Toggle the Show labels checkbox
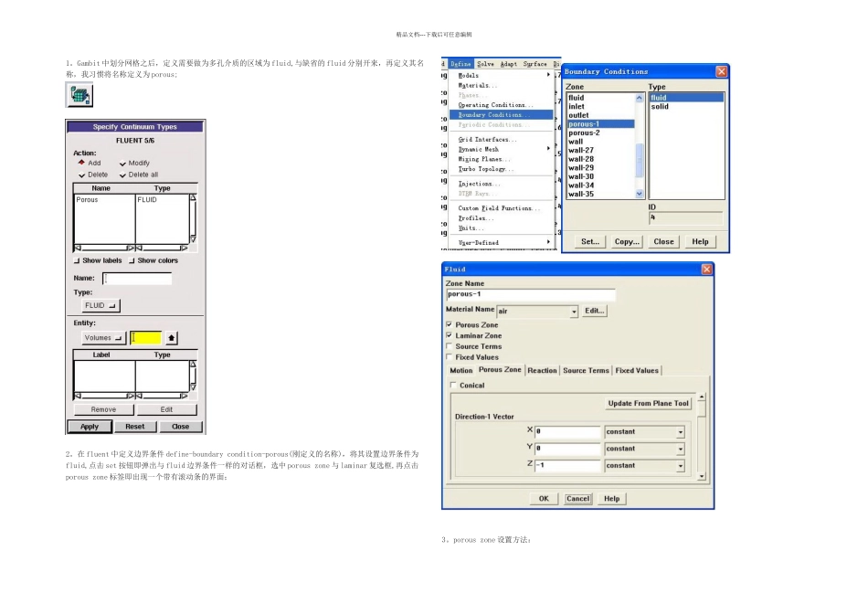 click(x=77, y=260)
